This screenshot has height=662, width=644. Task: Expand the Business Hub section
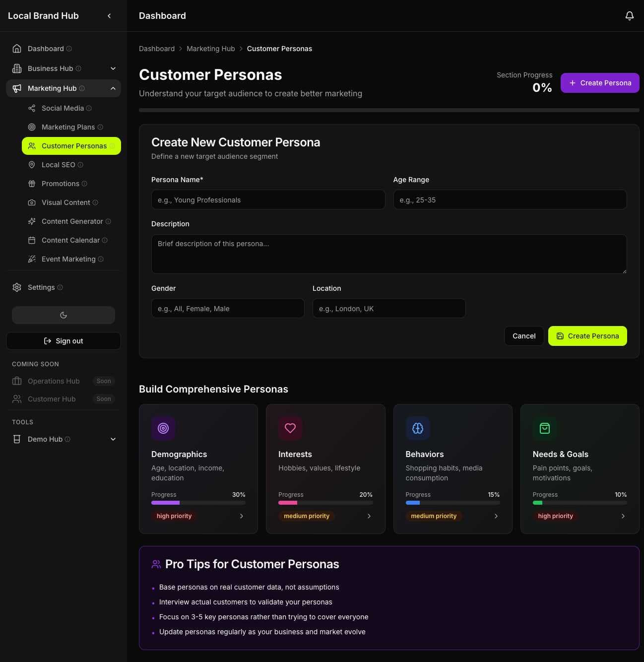[113, 68]
